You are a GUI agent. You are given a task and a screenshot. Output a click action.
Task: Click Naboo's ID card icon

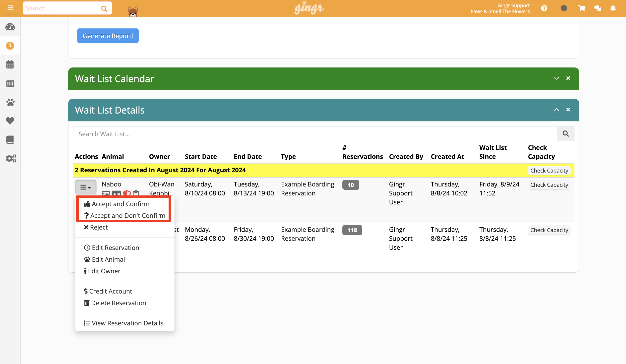[x=116, y=193]
